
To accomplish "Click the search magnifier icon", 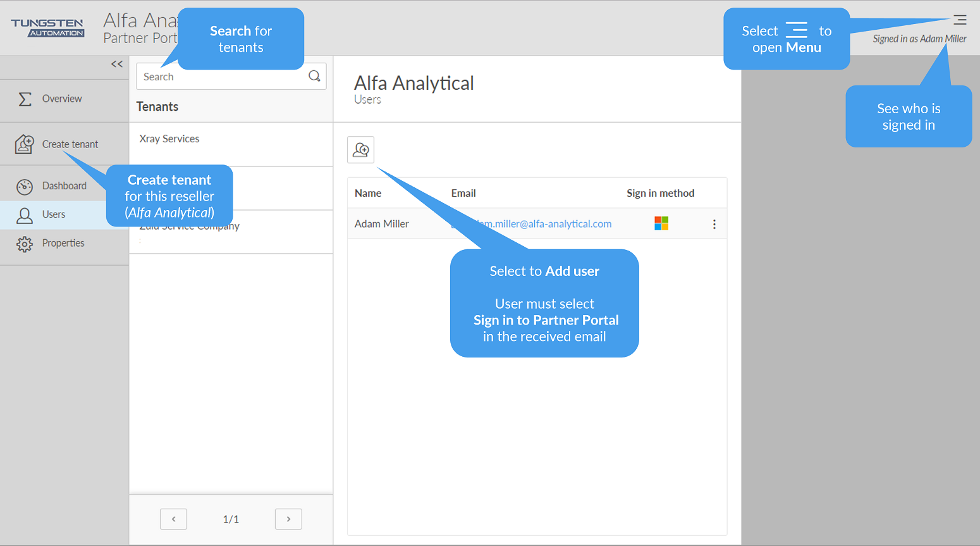I will [314, 76].
